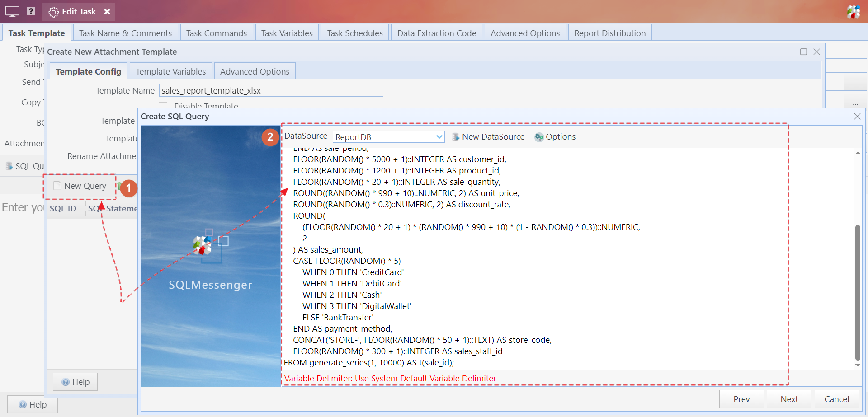Open main Advanced Options tab
Viewport: 868px width, 417px height.
pos(525,33)
